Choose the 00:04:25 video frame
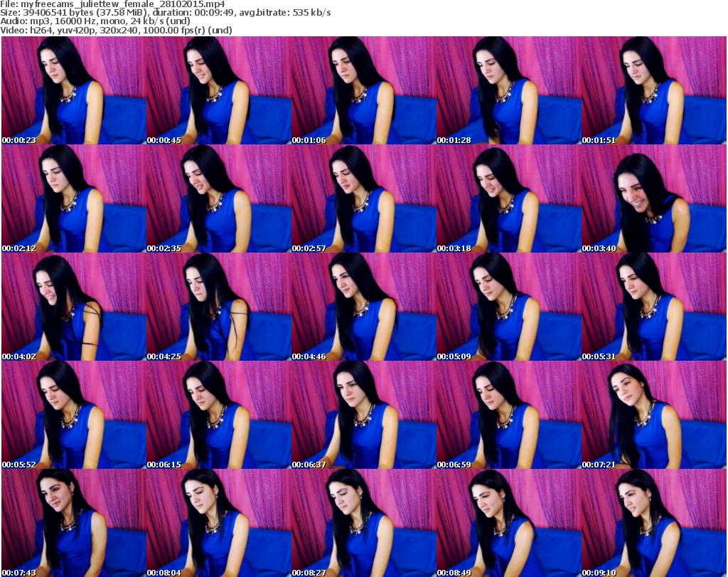Viewport: 728px width, 577px height. coord(219,307)
